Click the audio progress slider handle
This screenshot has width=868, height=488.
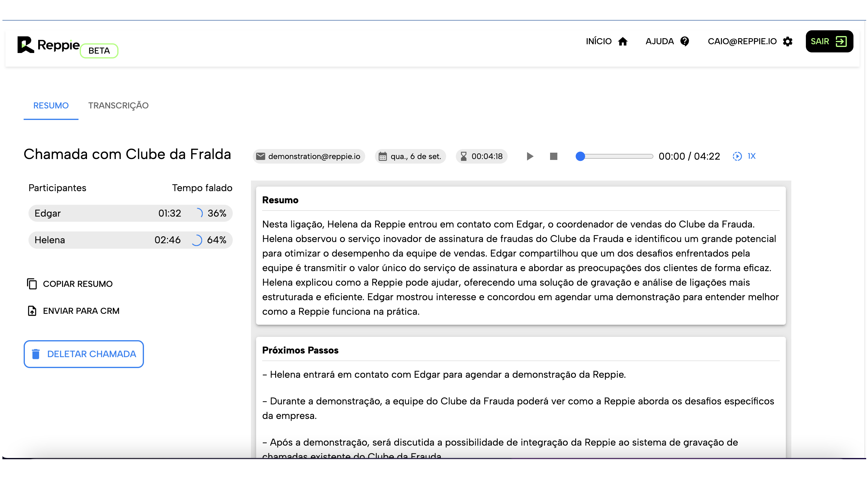[x=580, y=156]
